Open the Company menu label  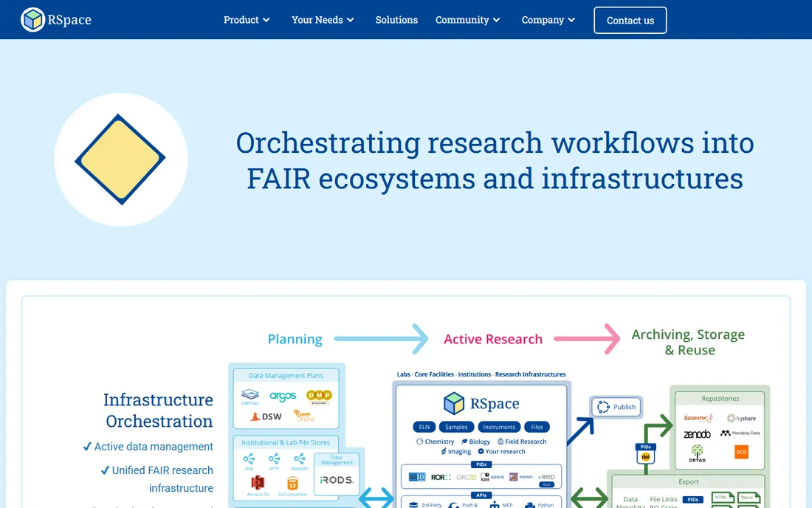543,20
